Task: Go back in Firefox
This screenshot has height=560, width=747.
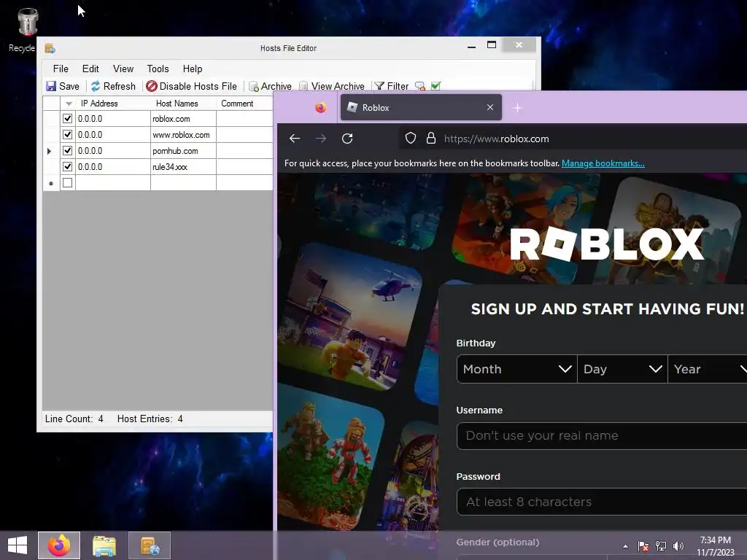Action: (x=295, y=138)
